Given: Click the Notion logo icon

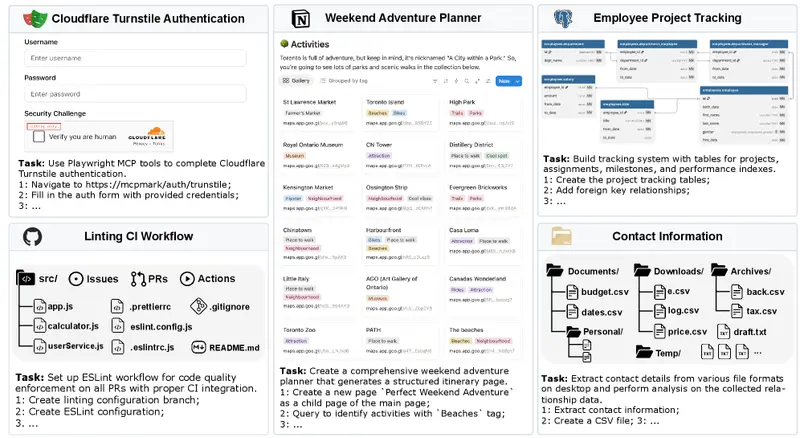Looking at the screenshot, I should pyautogui.click(x=300, y=20).
